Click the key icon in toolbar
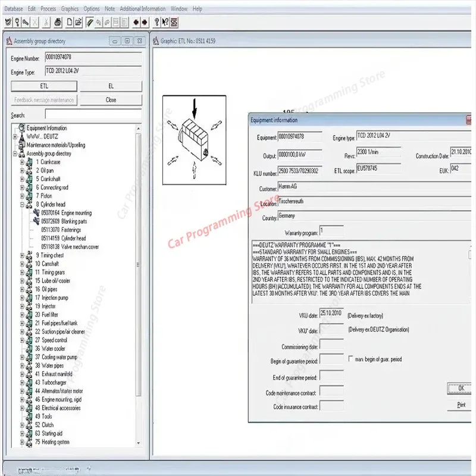Screen dimensions: 476x476 click(x=17, y=22)
